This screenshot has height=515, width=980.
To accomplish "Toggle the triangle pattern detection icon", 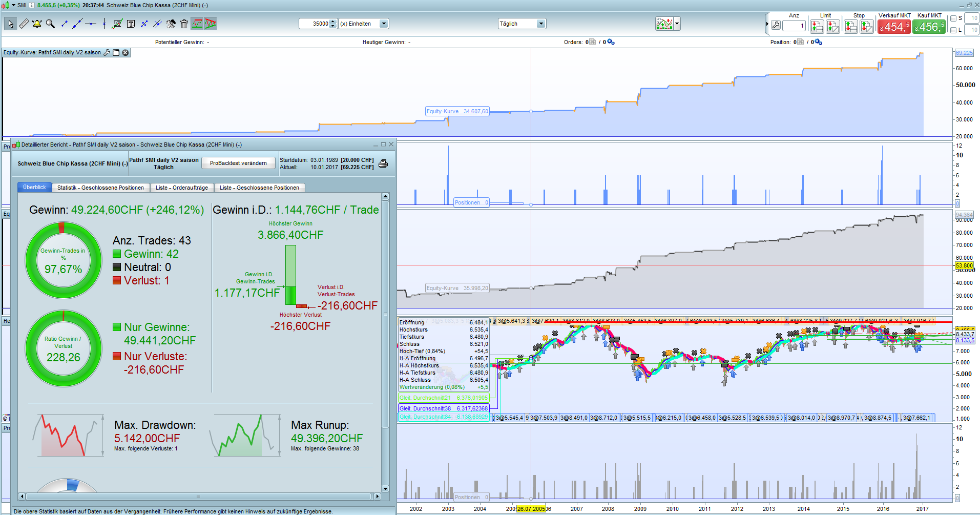I will (211, 24).
